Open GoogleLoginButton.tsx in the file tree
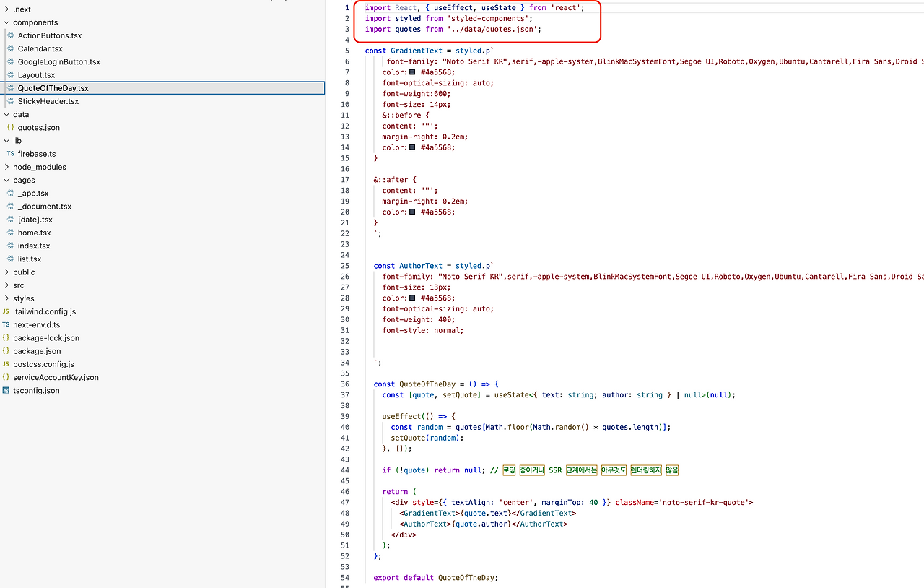This screenshot has width=924, height=588. pos(59,61)
